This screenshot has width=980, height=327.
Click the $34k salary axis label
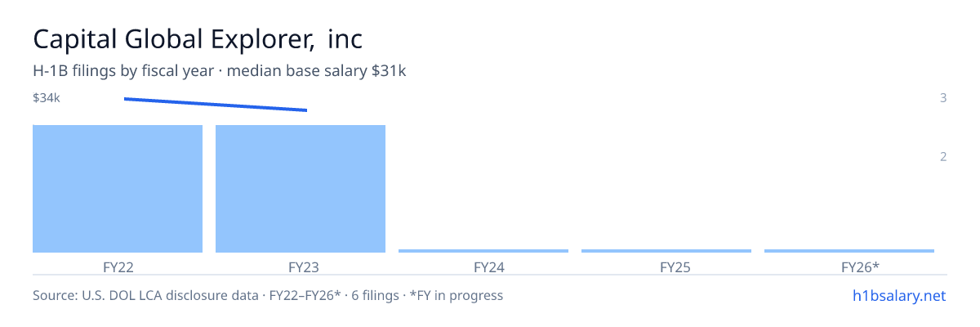click(47, 98)
